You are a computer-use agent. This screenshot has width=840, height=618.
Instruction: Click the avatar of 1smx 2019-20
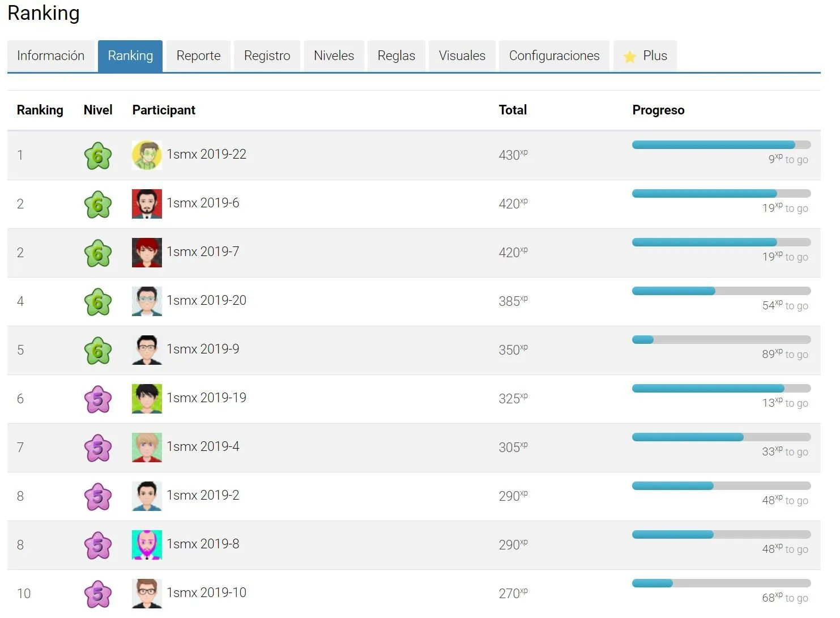click(x=147, y=301)
